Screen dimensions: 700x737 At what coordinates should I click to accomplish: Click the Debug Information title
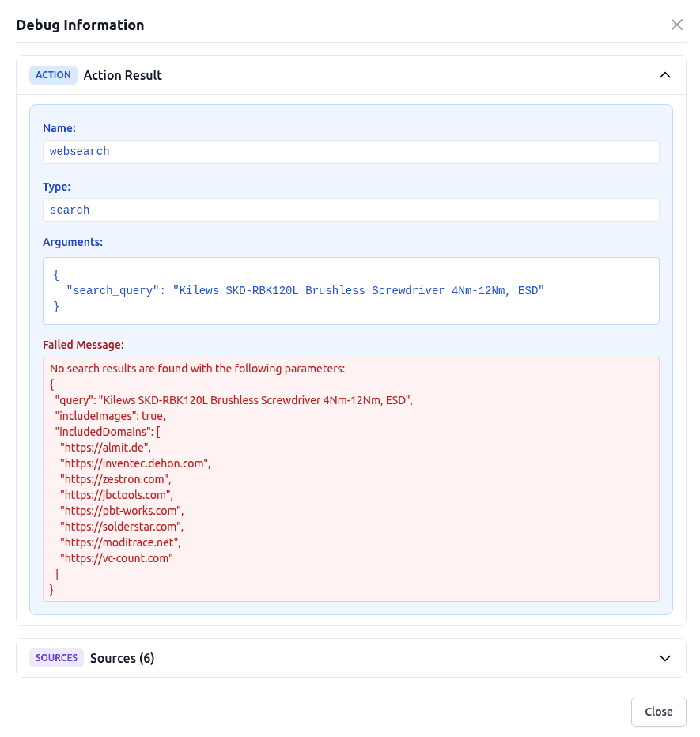tap(80, 25)
